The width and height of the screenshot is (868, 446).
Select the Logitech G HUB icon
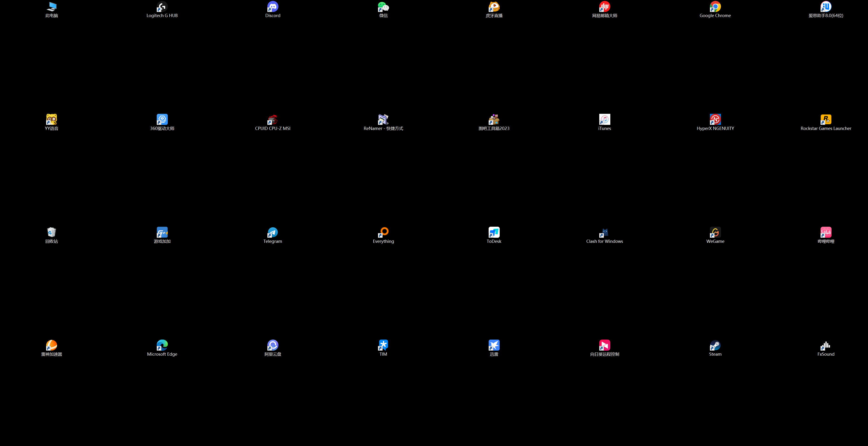[162, 7]
